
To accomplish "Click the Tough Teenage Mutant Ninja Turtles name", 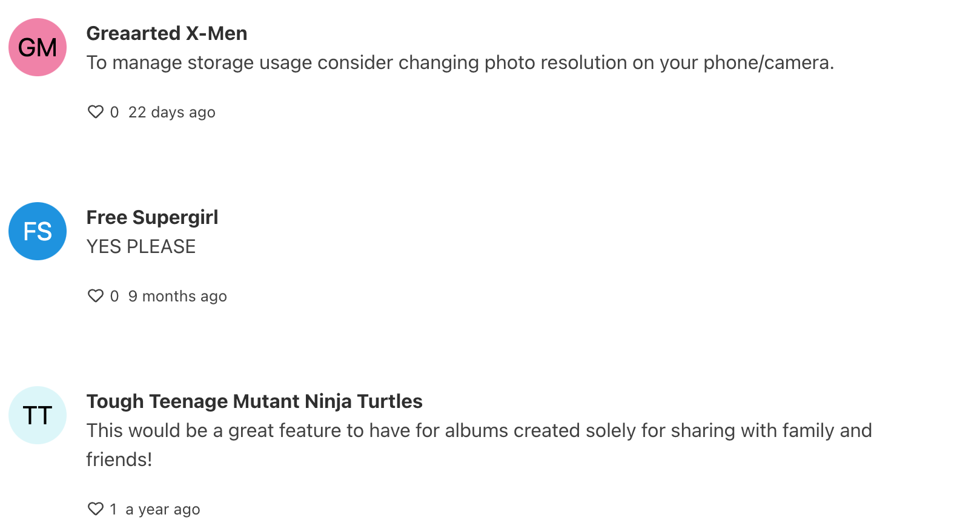I will pos(255,401).
